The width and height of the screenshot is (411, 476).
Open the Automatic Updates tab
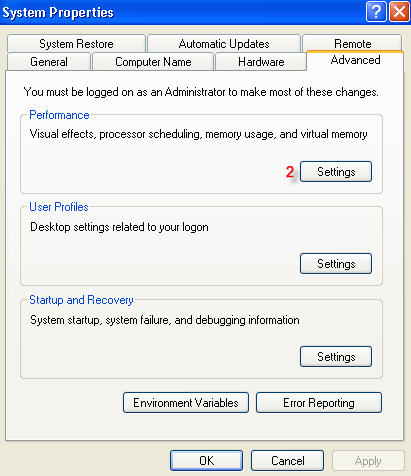[x=224, y=44]
